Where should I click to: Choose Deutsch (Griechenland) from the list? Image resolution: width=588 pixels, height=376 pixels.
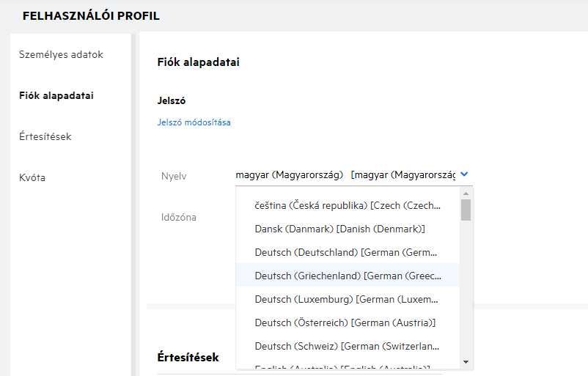pos(348,276)
